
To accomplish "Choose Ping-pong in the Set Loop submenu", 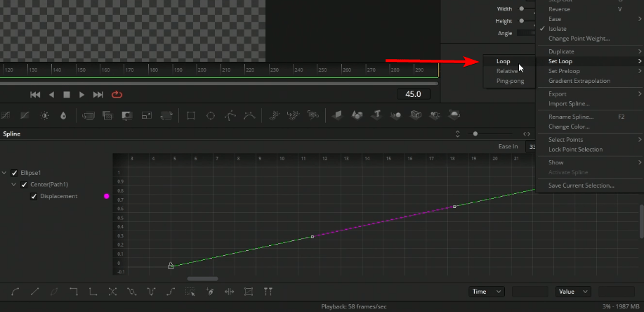I will coord(509,81).
